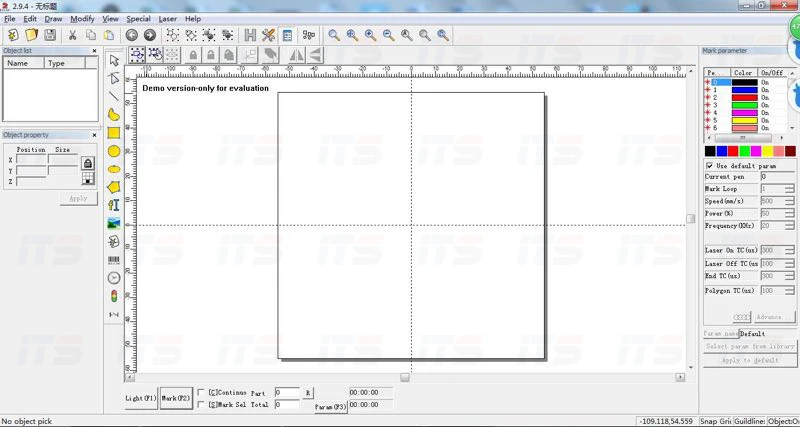Adjust the Frequency(KHz) stepper
This screenshot has height=427, width=800.
(x=789, y=225)
